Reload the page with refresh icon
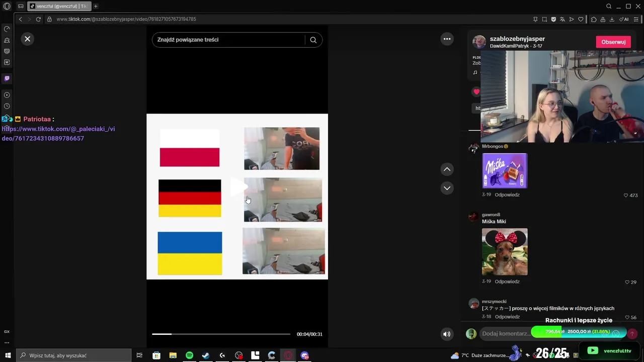 pyautogui.click(x=38, y=19)
